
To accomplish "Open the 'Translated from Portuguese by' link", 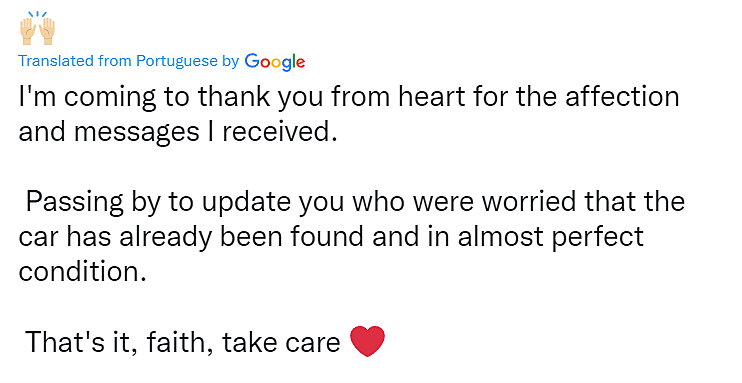I will point(129,61).
